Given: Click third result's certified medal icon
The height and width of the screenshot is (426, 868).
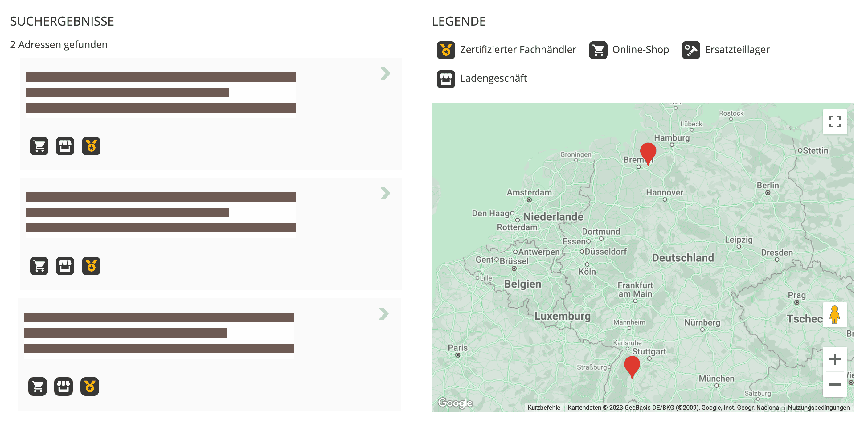Looking at the screenshot, I should (x=90, y=386).
